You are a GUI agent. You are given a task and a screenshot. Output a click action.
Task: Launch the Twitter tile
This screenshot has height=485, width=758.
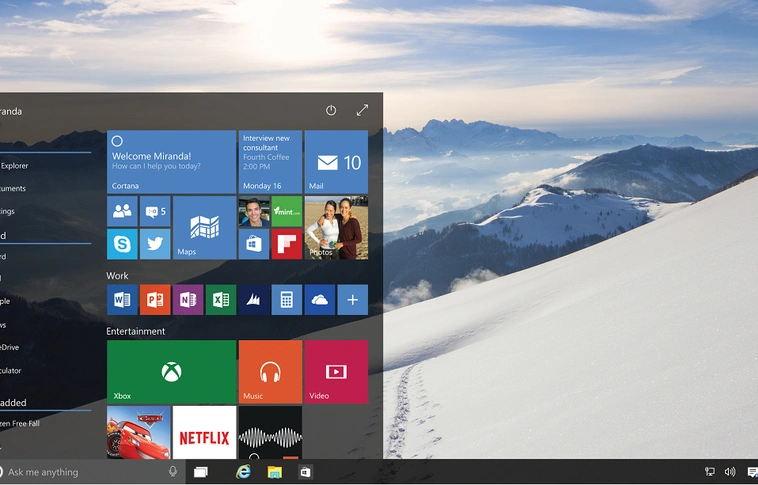coord(155,244)
